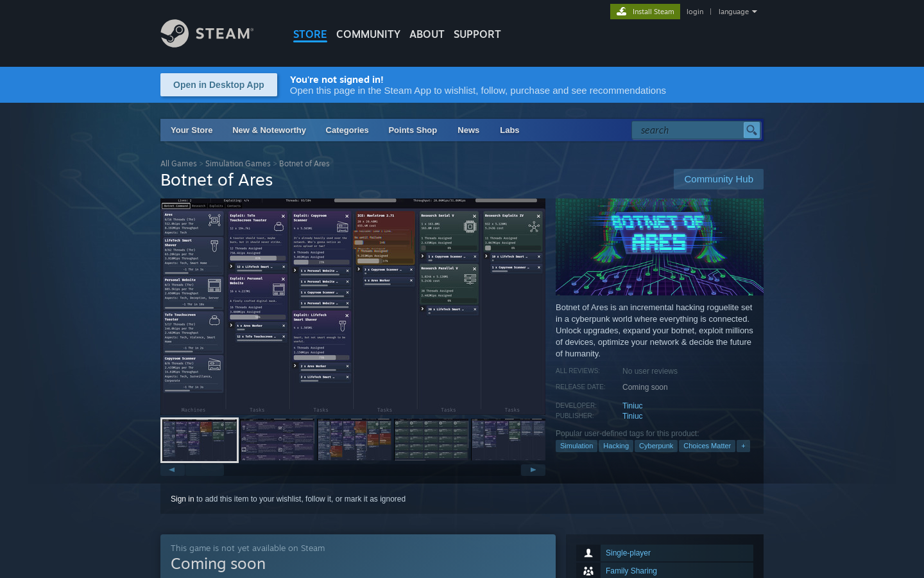This screenshot has height=578, width=924.
Task: Select the Hacking tag
Action: [616, 446]
